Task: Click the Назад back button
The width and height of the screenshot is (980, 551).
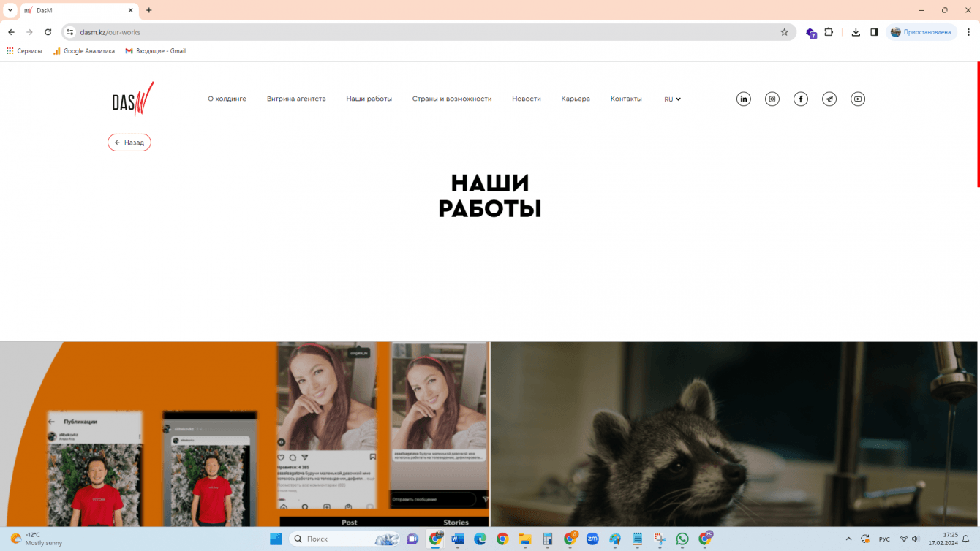Action: click(x=129, y=142)
